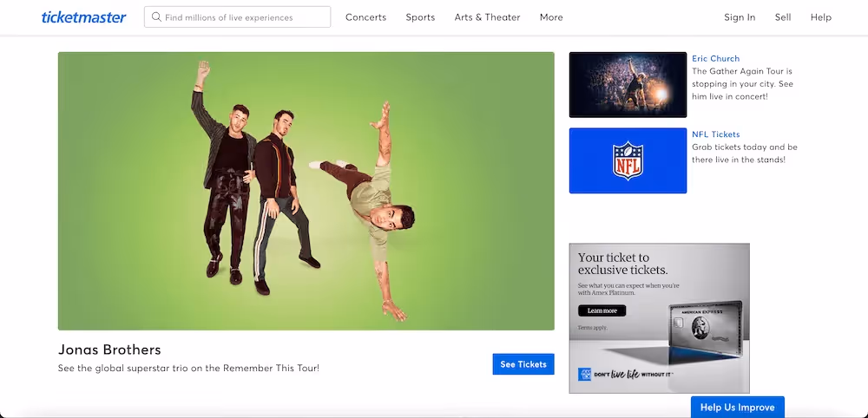This screenshot has height=418, width=868.
Task: Click the search magnifier icon
Action: click(156, 17)
